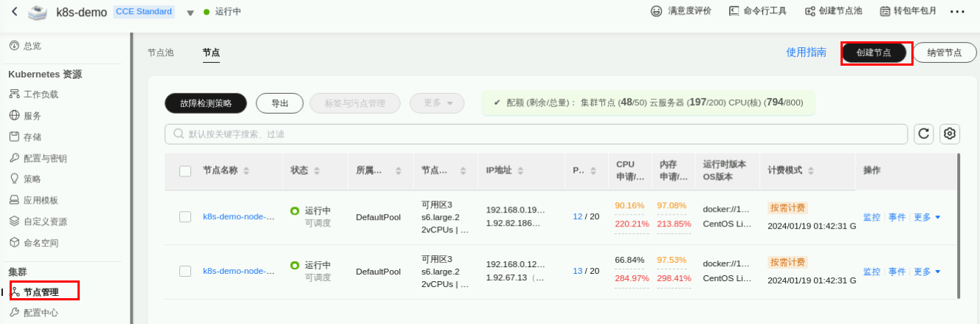This screenshot has height=324, width=980.
Task: Click the 创建节点池 icon
Action: [x=810, y=12]
